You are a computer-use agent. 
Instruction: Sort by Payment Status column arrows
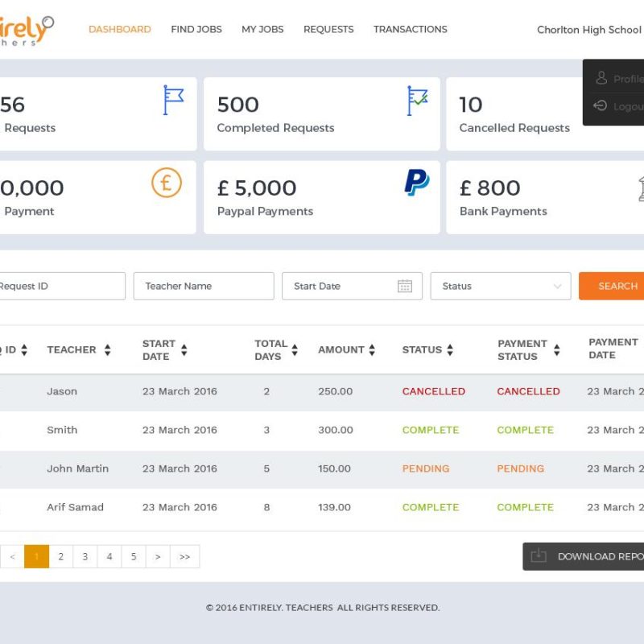(x=556, y=350)
